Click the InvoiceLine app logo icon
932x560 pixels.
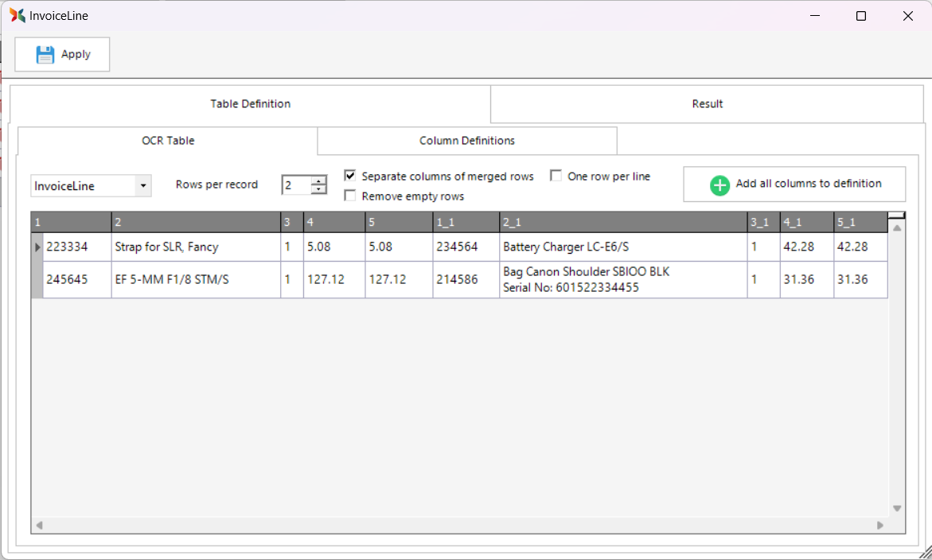[17, 15]
